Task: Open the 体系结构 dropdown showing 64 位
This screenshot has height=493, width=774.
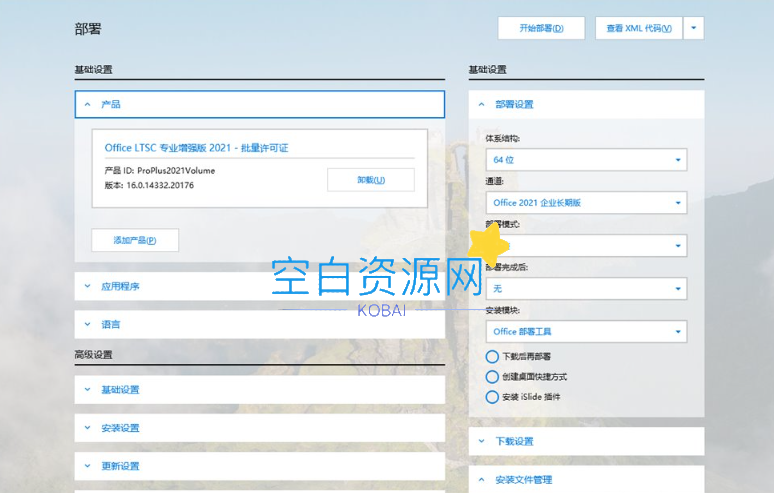Action: (586, 160)
